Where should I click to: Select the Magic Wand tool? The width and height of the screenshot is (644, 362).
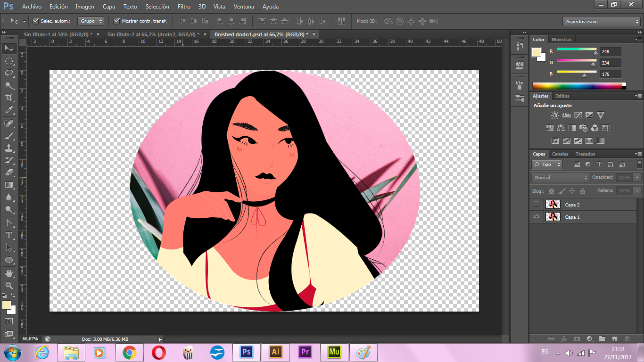pos(9,85)
